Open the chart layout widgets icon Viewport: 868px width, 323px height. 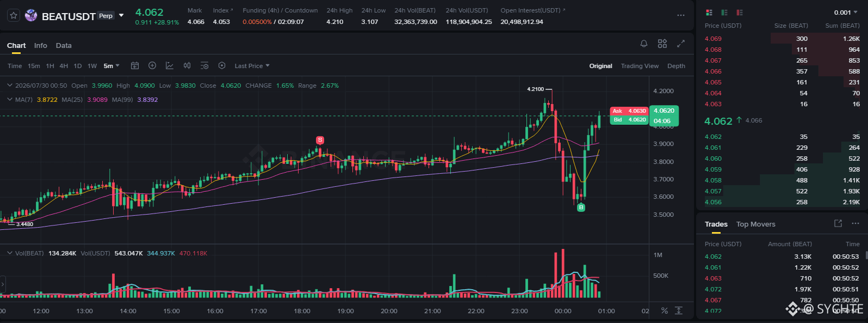(662, 44)
